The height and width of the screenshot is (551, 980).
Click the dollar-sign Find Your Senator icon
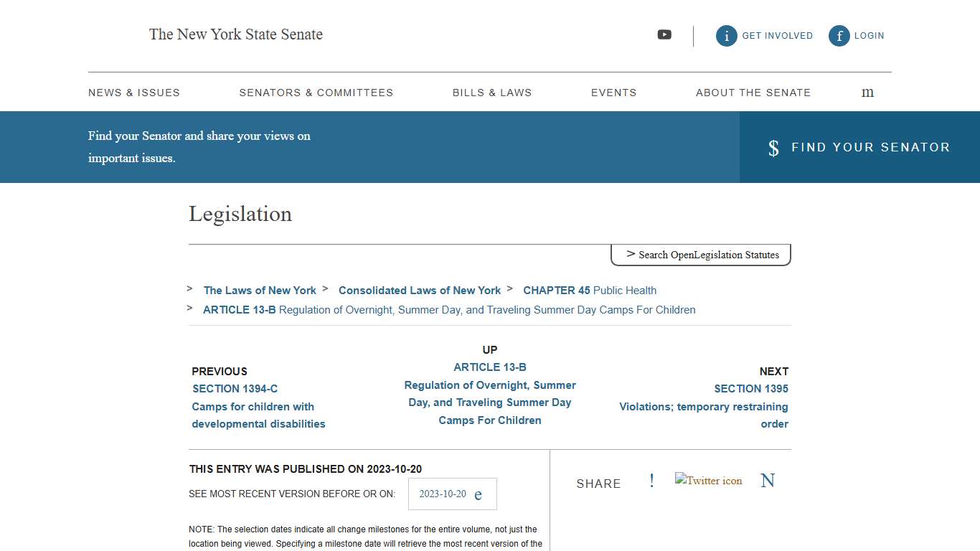[773, 148]
